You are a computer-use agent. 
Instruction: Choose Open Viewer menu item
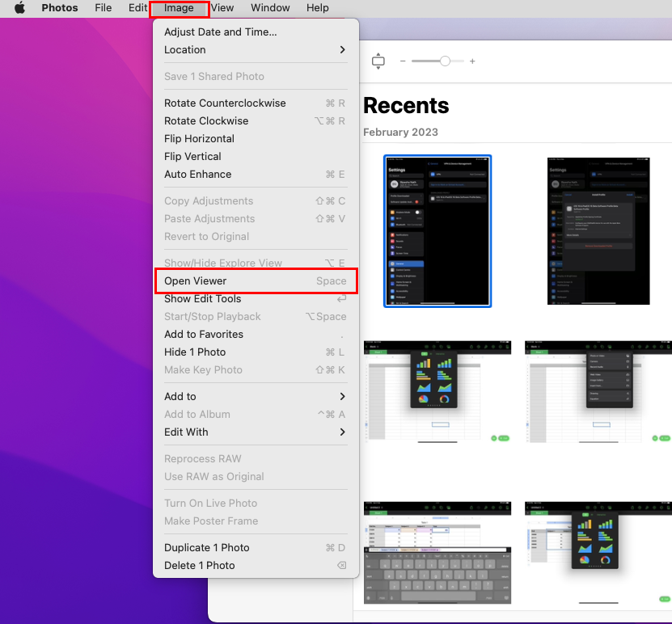[256, 281]
